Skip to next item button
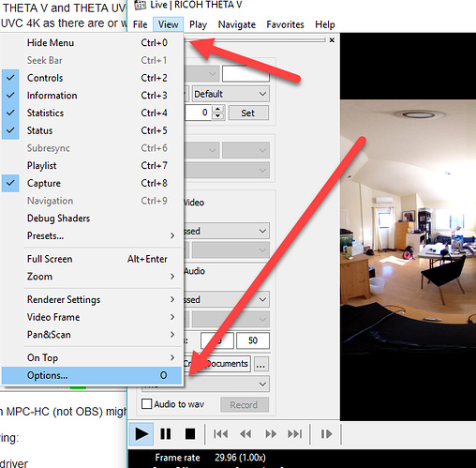 [295, 434]
